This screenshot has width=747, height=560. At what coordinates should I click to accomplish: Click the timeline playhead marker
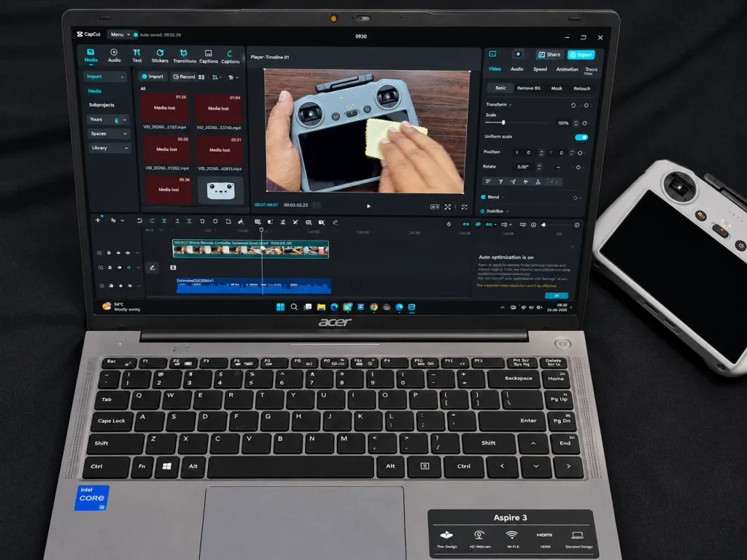point(261,230)
